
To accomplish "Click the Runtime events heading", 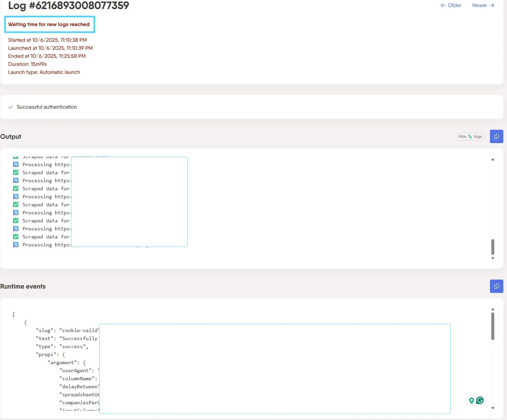I will [x=23, y=286].
